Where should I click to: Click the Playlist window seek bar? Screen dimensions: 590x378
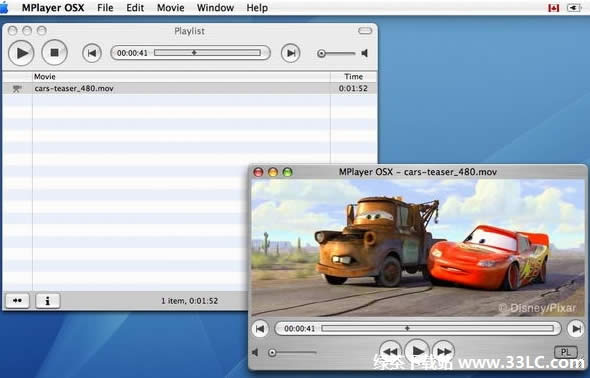207,53
